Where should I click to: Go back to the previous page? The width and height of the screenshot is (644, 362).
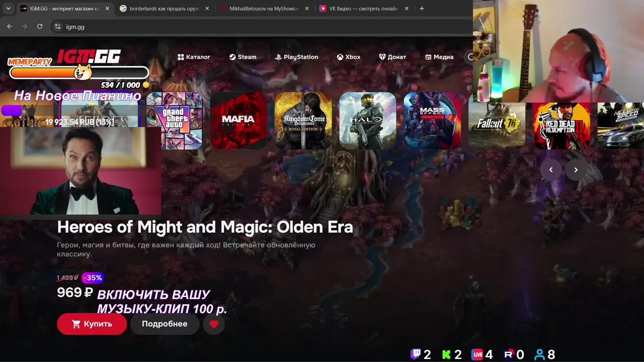point(10,27)
